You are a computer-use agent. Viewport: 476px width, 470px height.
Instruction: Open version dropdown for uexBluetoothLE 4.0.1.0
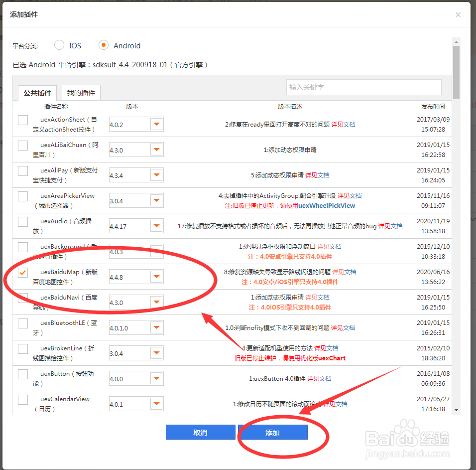pyautogui.click(x=157, y=327)
